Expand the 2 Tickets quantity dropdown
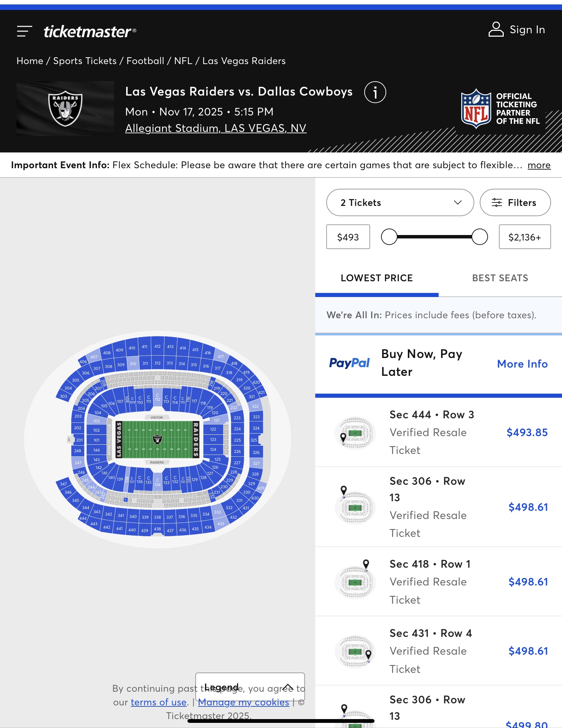This screenshot has height=728, width=562. [400, 202]
